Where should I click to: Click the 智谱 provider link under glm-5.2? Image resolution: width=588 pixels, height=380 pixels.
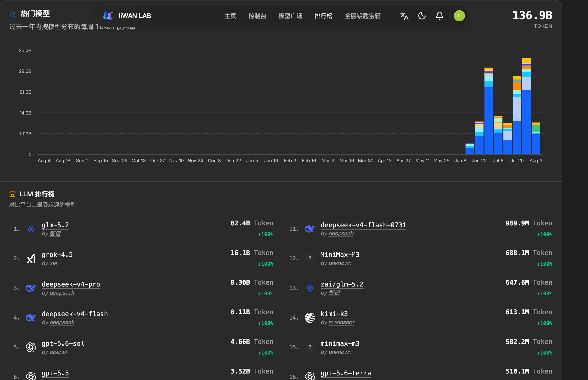tap(55, 234)
